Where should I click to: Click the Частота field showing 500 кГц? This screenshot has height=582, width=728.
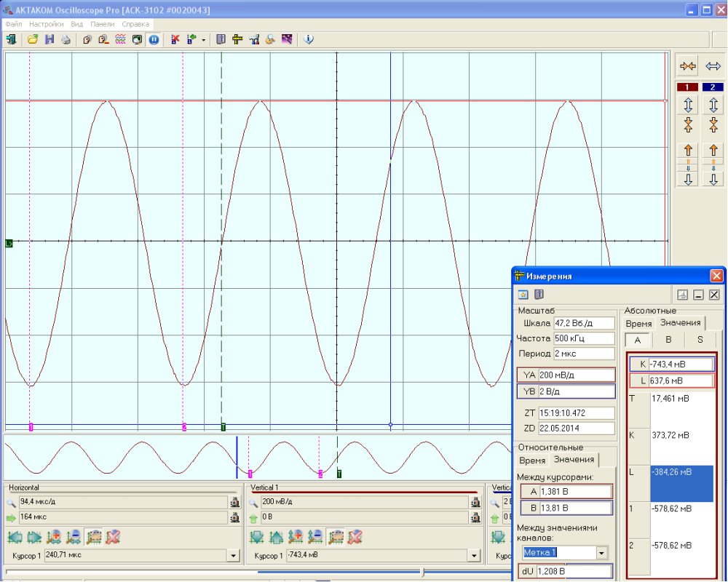(584, 338)
